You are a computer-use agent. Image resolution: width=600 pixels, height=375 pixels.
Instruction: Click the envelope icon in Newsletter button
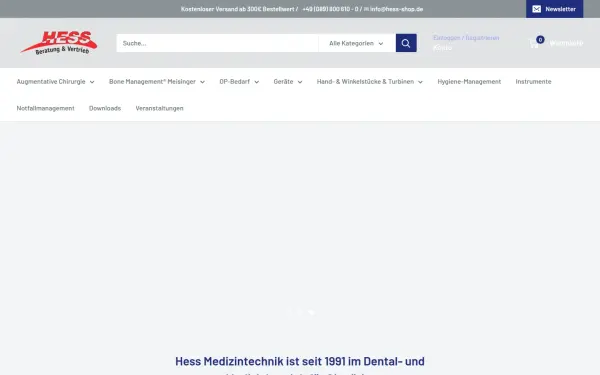536,9
